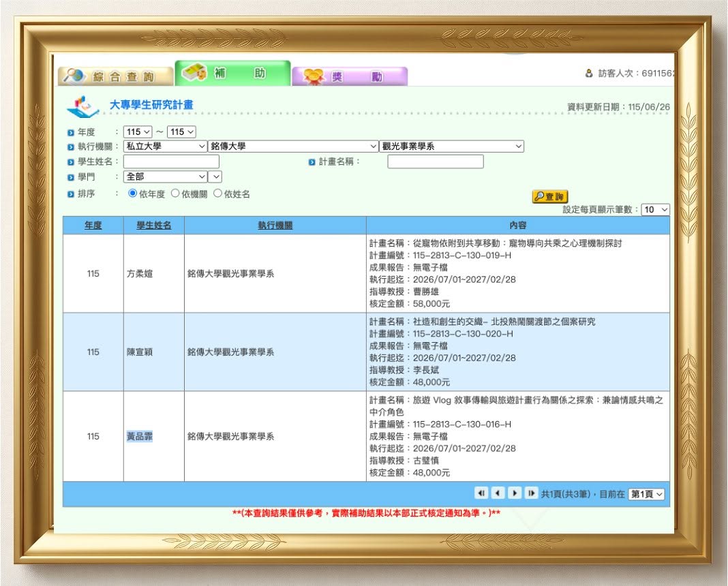Viewport: 728px width, 586px height.
Task: Click the bullet icon beside 年度
Action: (x=71, y=133)
